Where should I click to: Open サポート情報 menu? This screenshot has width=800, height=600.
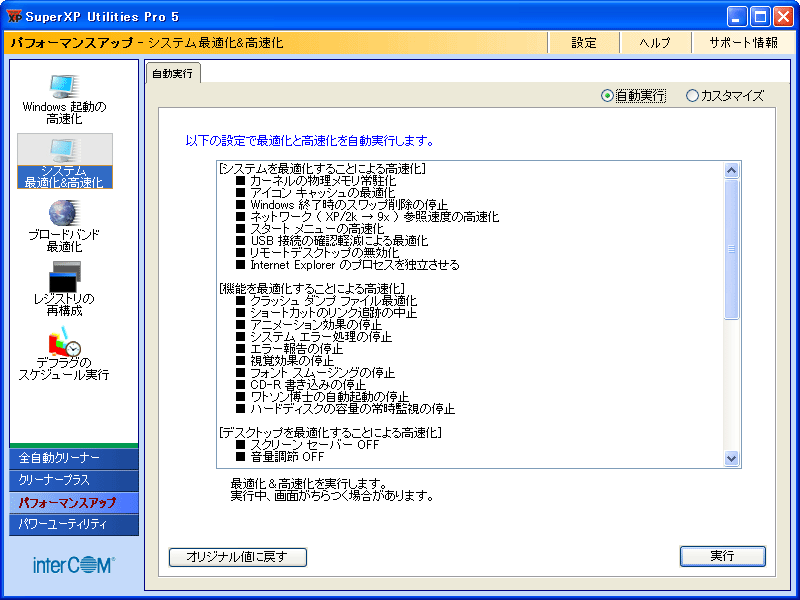pos(743,43)
